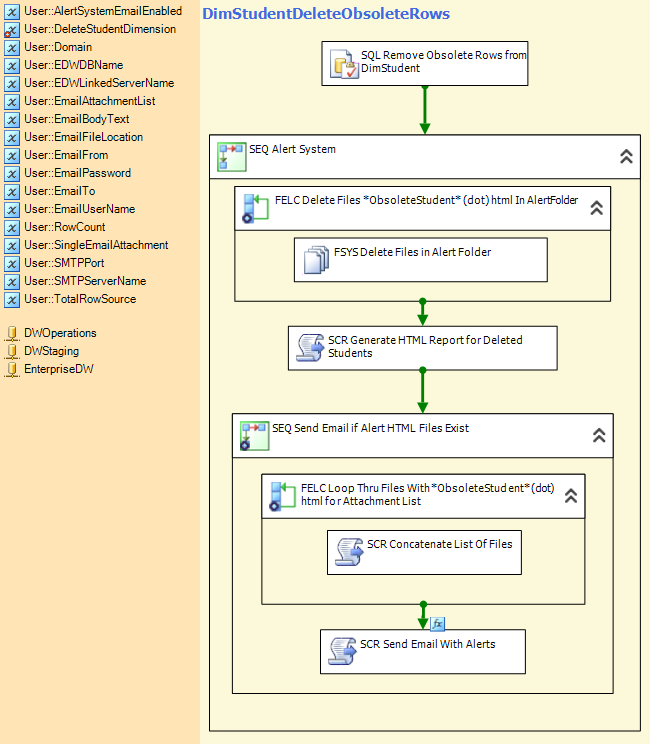Click the User::EDWLinkedServerName variable icon
The width and height of the screenshot is (650, 744).
[12, 84]
